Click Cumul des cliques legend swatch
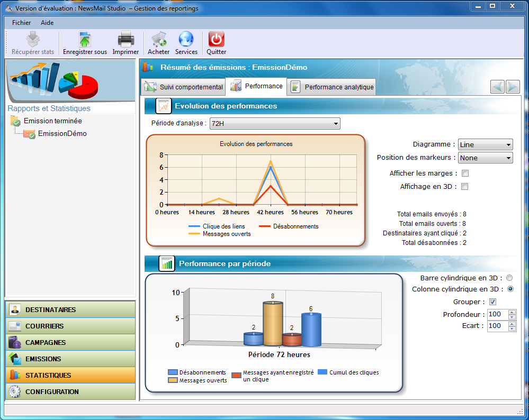This screenshot has height=420, width=529. [x=322, y=372]
